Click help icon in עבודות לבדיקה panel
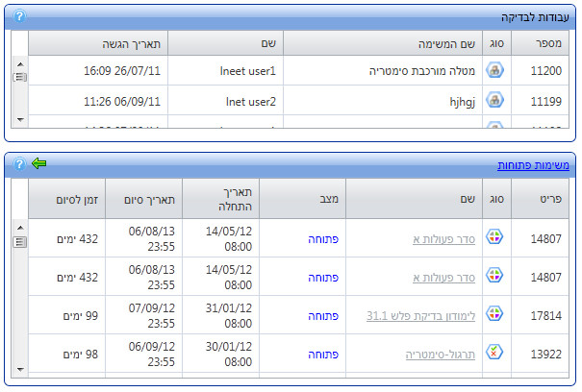The width and height of the screenshot is (582, 392). (x=19, y=16)
